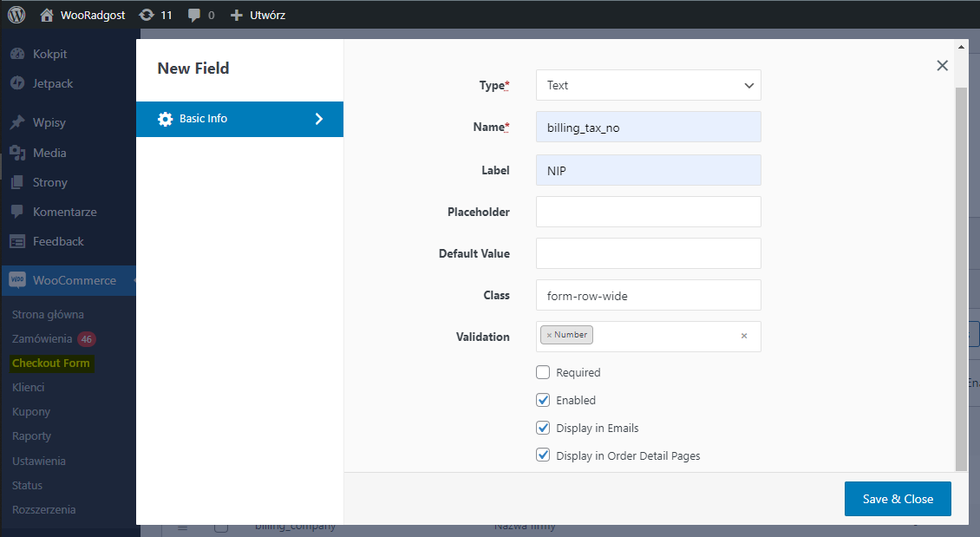This screenshot has width=980, height=537.
Task: Open the WooRadgost home site icon
Action: [x=47, y=15]
